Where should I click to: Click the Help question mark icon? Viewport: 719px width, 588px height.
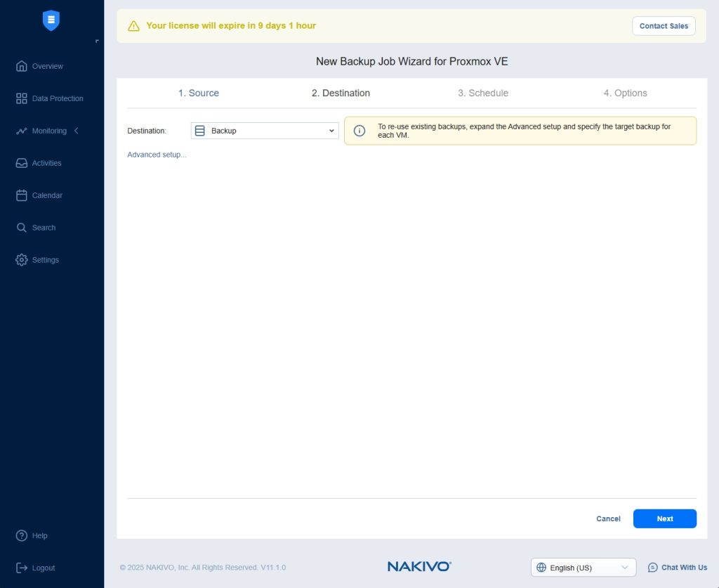22,535
